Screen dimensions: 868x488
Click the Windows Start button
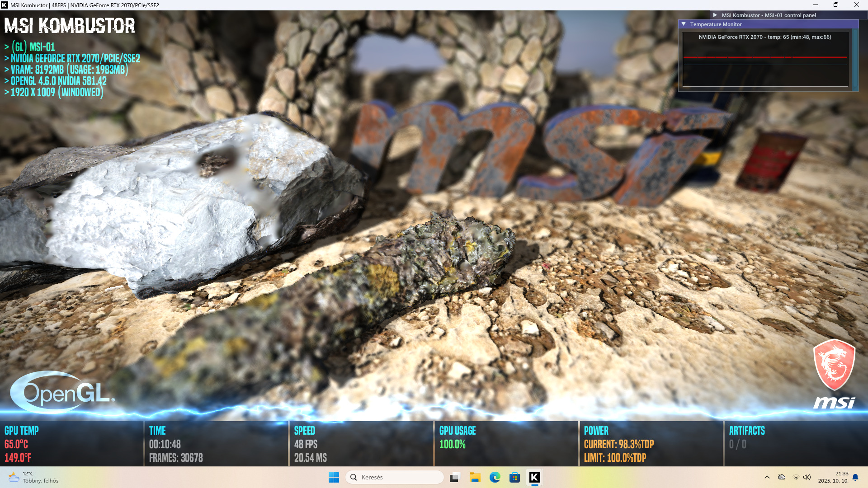tap(334, 477)
